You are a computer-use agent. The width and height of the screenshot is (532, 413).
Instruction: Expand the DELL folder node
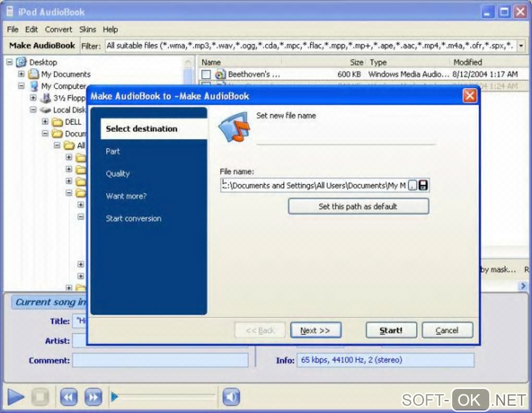[x=45, y=121]
